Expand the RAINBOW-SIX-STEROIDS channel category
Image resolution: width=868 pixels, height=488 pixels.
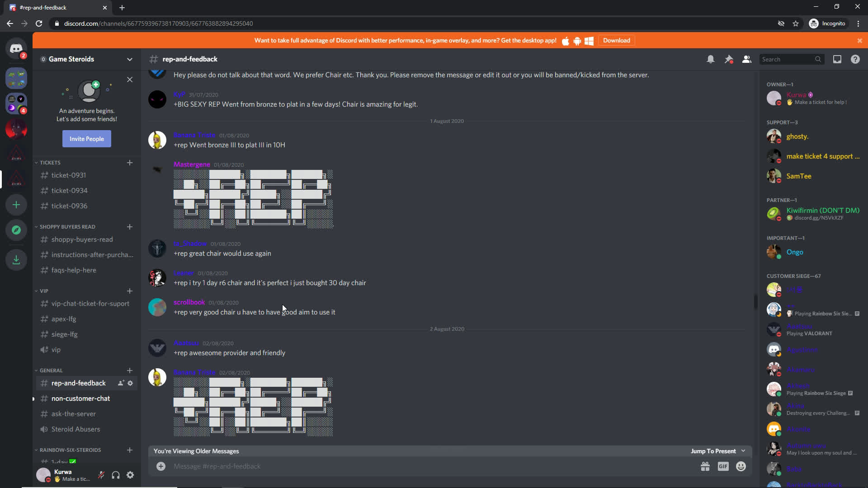coord(70,449)
